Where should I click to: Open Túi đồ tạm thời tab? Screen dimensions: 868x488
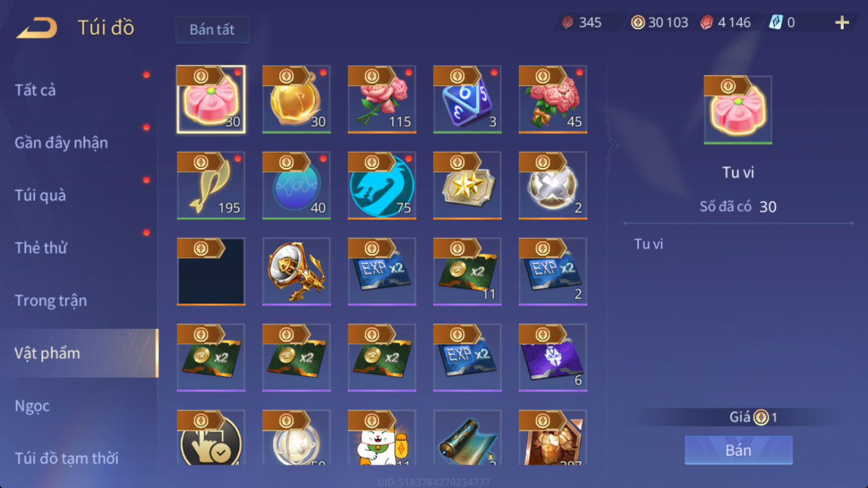tap(66, 458)
